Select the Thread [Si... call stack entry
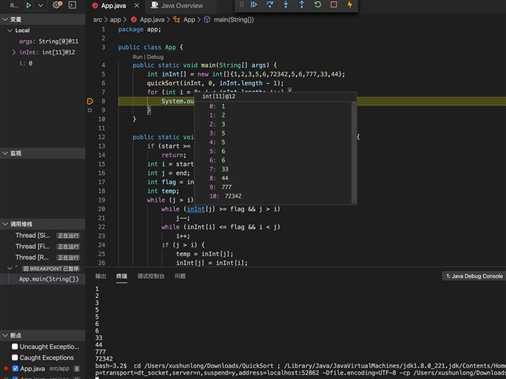The image size is (506, 379). 43,236
